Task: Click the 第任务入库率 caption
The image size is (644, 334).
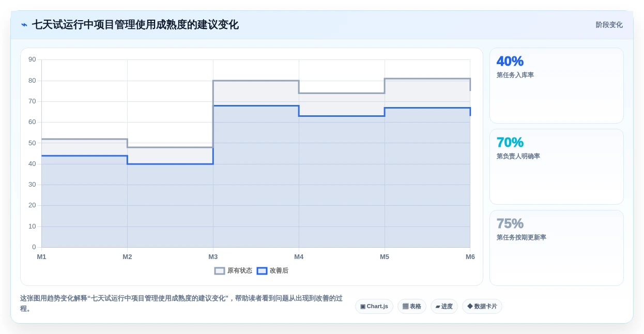Action: click(x=515, y=75)
